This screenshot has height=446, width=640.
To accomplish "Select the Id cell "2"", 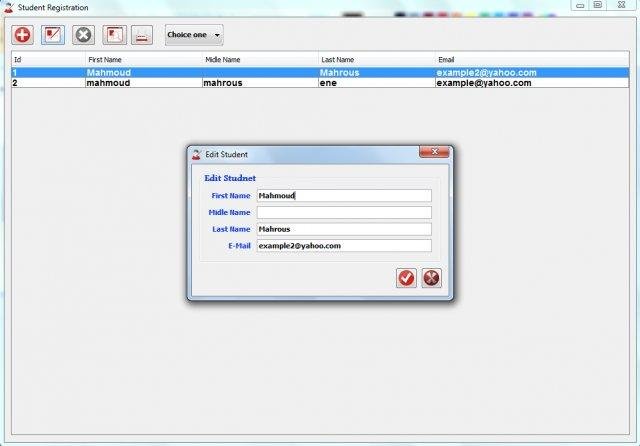I will click(48, 83).
